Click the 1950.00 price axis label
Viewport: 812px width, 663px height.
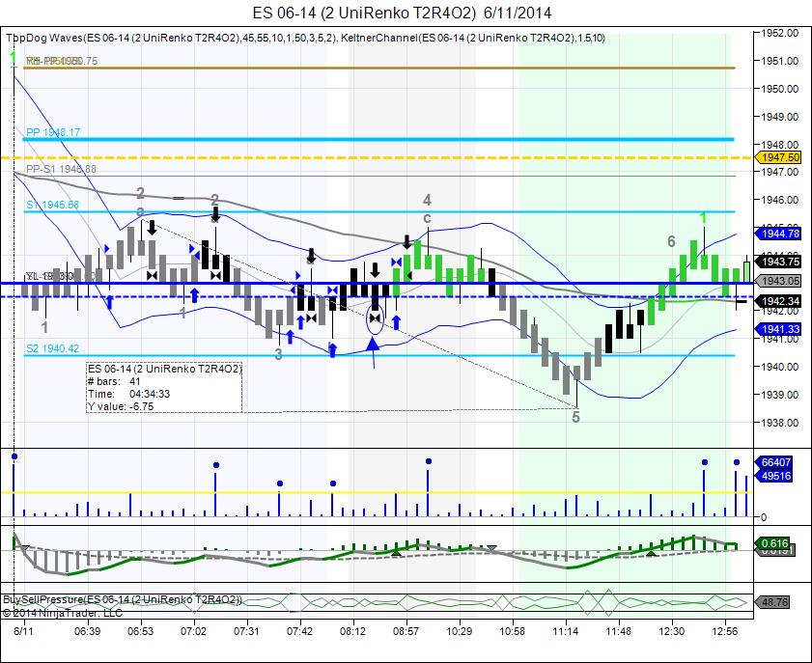coord(779,89)
